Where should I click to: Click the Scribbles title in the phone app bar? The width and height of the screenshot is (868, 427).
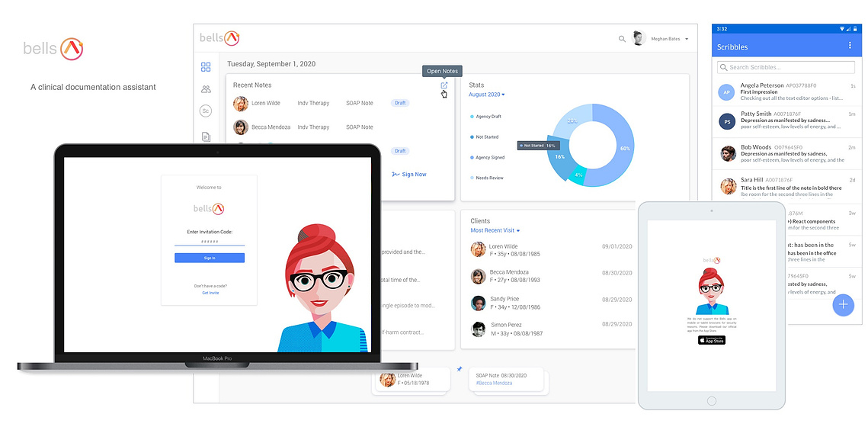pos(732,47)
